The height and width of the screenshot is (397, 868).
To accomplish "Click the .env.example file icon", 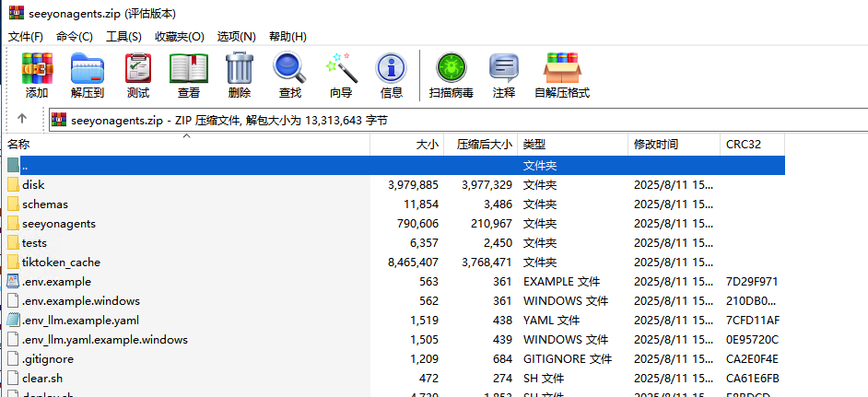I will click(x=13, y=281).
